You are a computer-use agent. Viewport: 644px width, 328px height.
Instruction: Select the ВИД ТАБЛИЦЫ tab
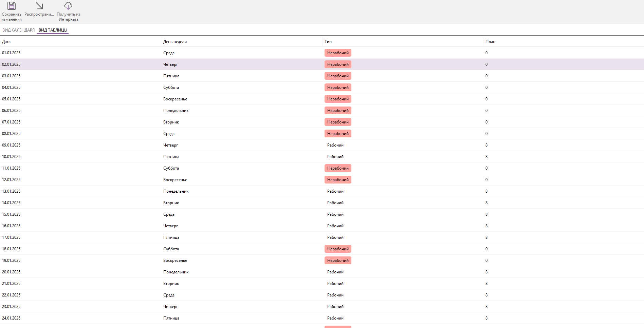click(53, 30)
